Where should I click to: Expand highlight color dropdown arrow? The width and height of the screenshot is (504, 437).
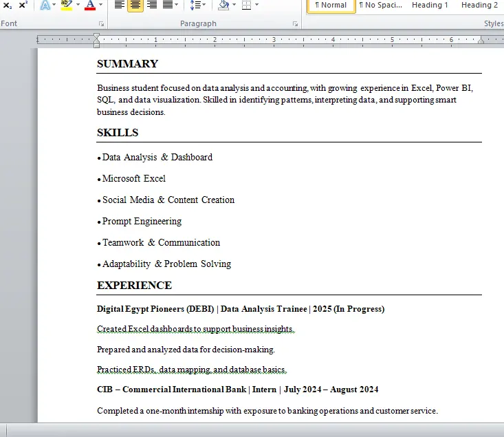point(78,5)
